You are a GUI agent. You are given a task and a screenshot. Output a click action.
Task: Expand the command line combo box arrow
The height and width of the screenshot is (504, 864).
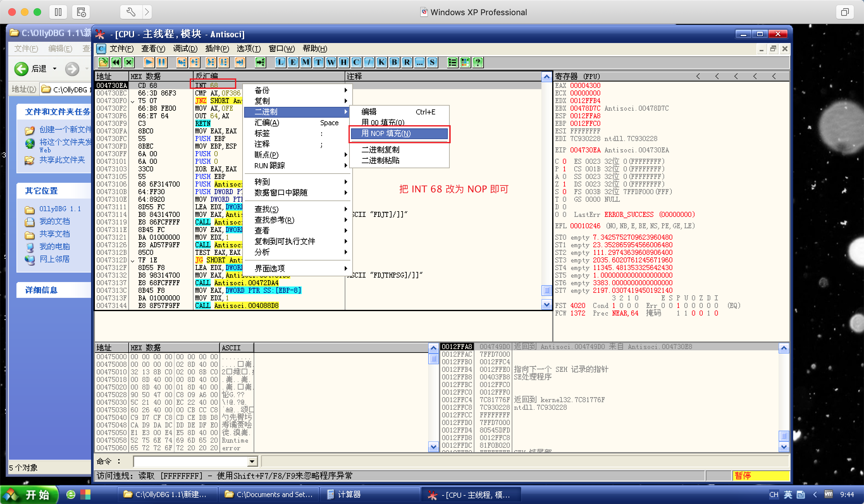(252, 462)
